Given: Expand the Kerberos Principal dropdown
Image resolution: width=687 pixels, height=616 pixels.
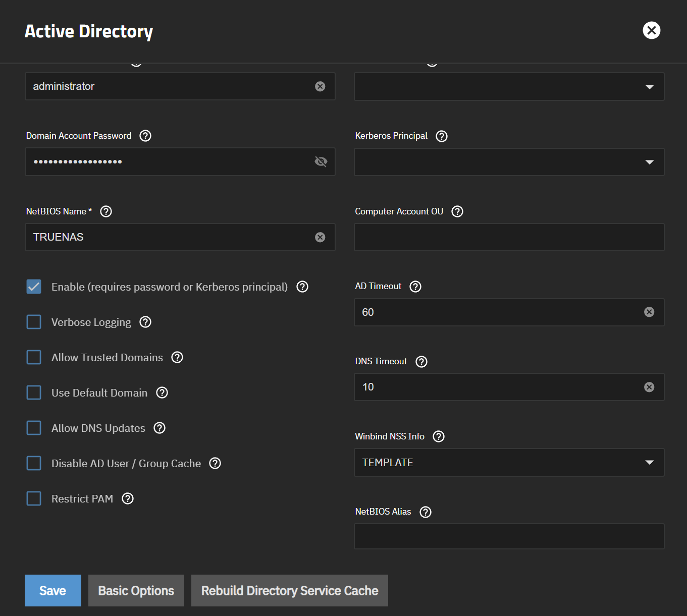Looking at the screenshot, I should [509, 162].
